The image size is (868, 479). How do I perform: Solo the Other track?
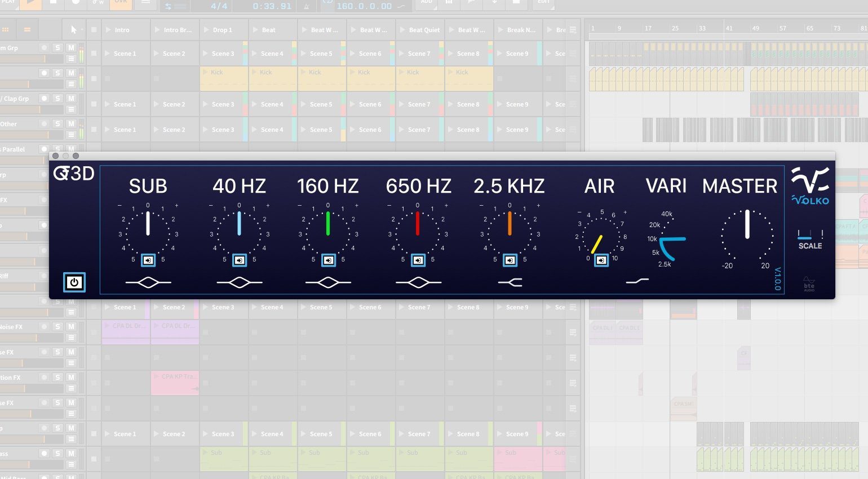pyautogui.click(x=57, y=123)
